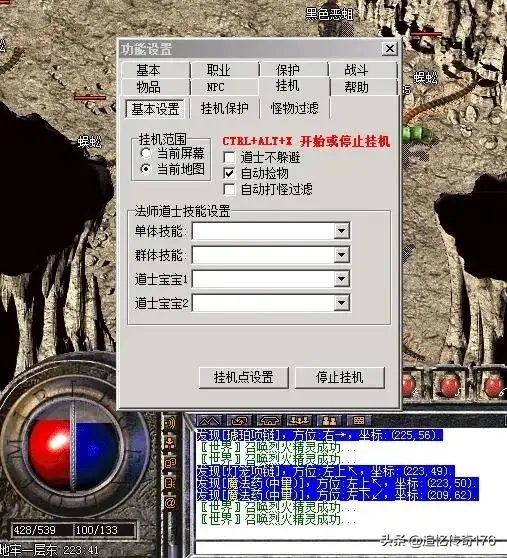The image size is (507, 558).
Task: Click the grid keypad icon above chat
Action: 359,421
